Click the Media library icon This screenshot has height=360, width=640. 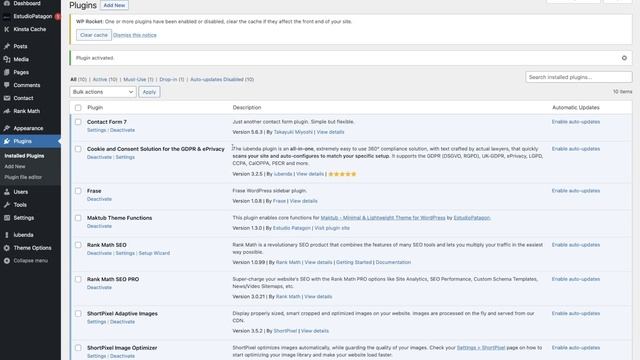click(7, 60)
